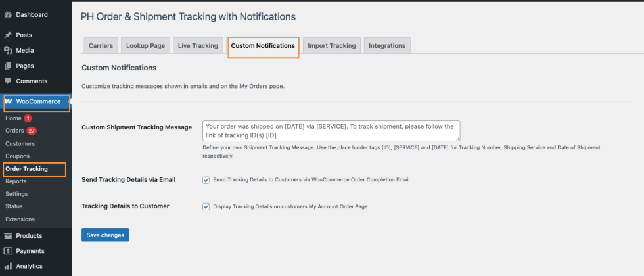Viewport: 644px width, 276px height.
Task: Click the Comments speech bubble icon
Action: 8,81
